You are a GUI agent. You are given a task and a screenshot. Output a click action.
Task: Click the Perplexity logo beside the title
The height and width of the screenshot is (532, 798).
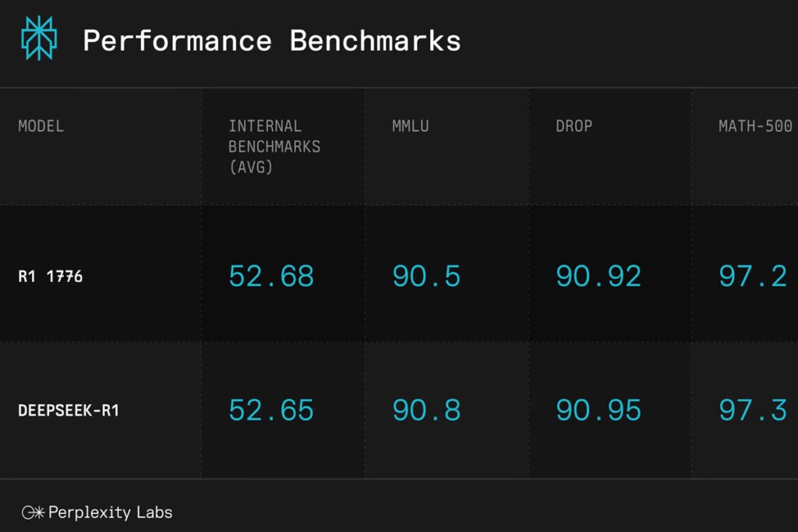tap(39, 38)
